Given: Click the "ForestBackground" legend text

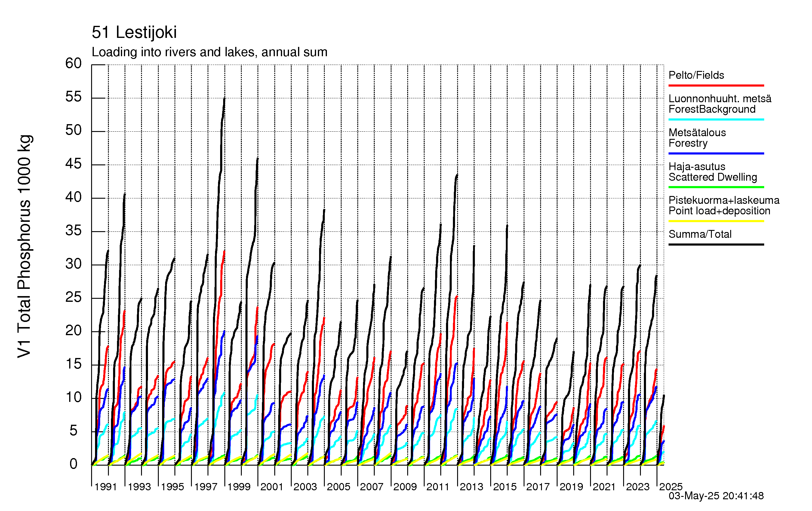Looking at the screenshot, I should point(712,109).
